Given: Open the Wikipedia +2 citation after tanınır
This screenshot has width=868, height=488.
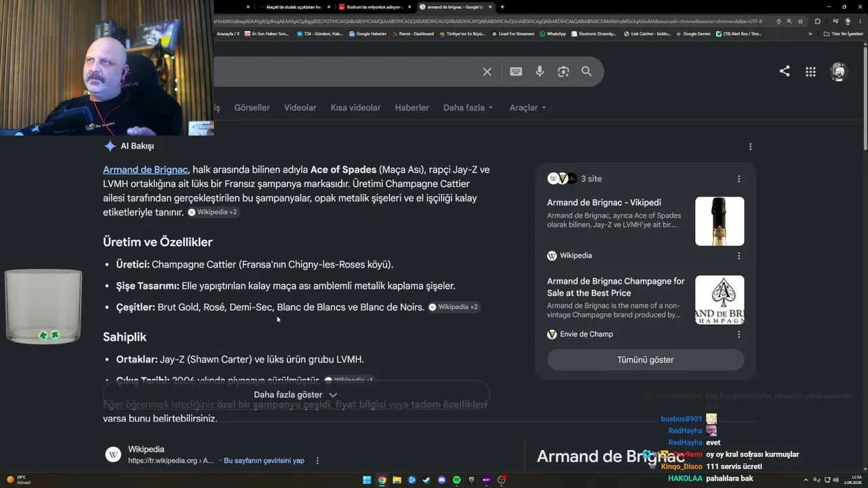Looking at the screenshot, I should [x=212, y=212].
